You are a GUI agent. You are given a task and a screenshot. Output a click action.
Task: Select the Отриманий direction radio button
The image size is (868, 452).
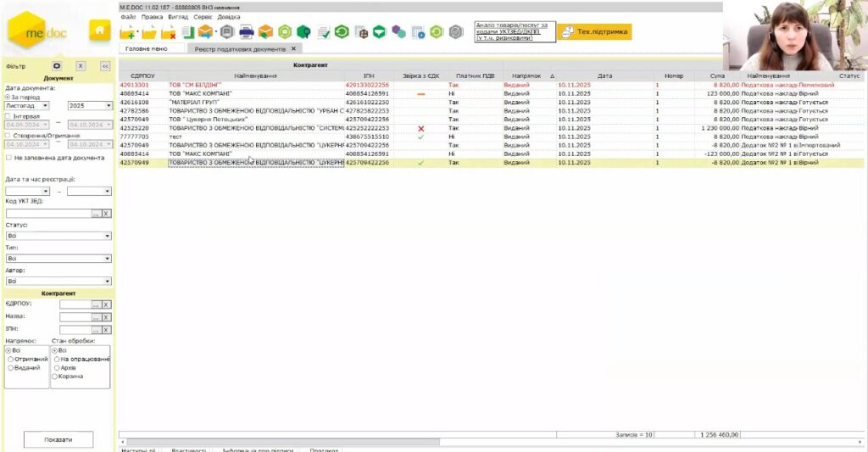tap(9, 359)
